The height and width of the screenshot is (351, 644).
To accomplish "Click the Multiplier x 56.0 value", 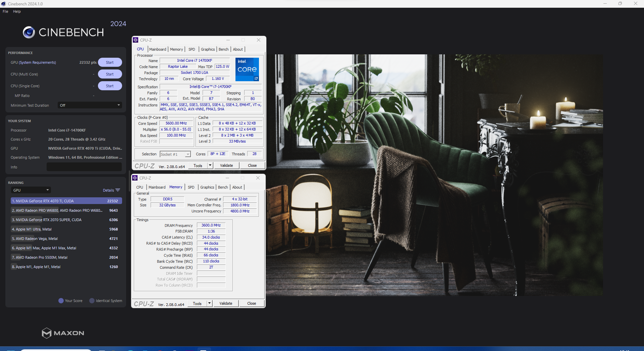I will click(x=176, y=129).
